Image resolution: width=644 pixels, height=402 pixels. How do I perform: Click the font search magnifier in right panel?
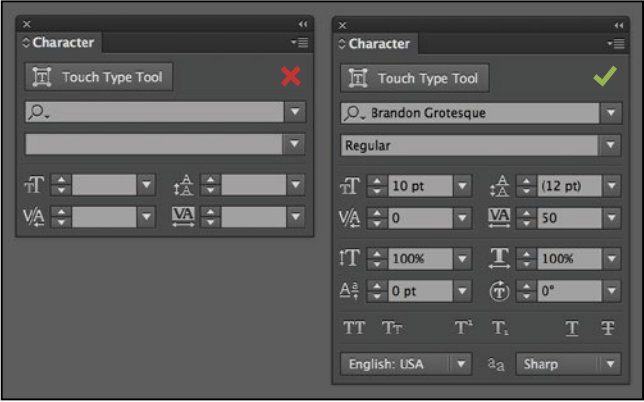coord(354,113)
